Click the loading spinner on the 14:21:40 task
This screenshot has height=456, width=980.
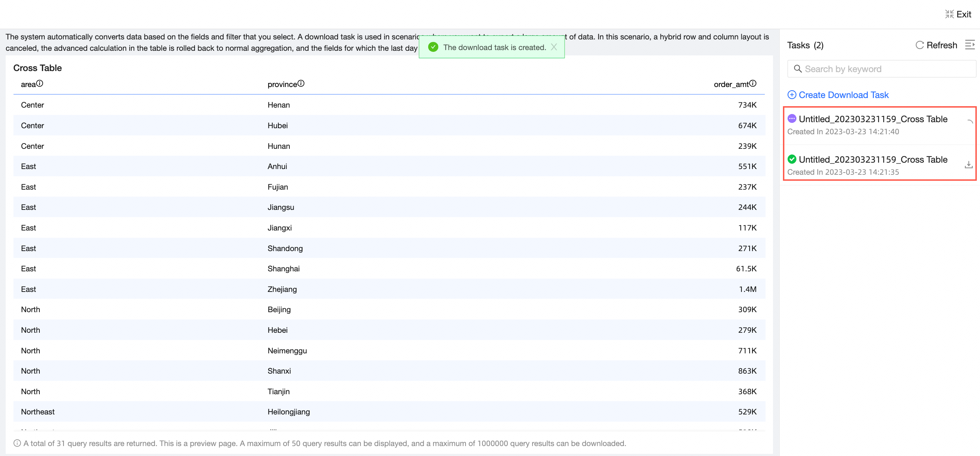tap(970, 122)
